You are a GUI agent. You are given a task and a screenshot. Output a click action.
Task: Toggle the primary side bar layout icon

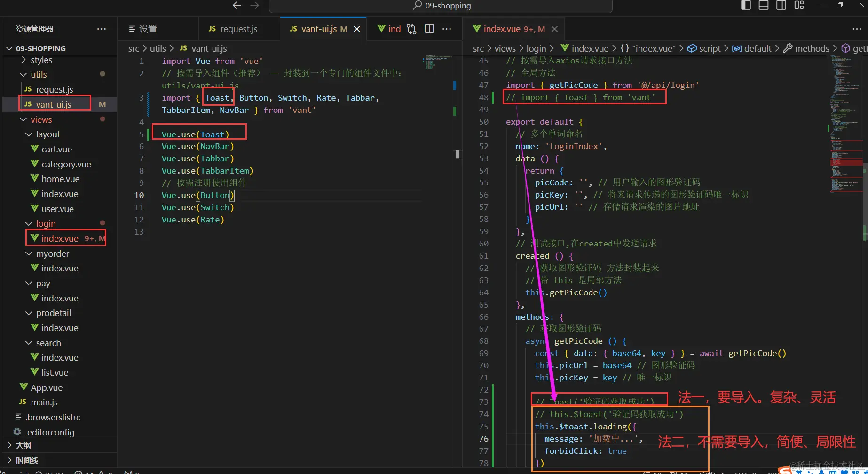[746, 5]
